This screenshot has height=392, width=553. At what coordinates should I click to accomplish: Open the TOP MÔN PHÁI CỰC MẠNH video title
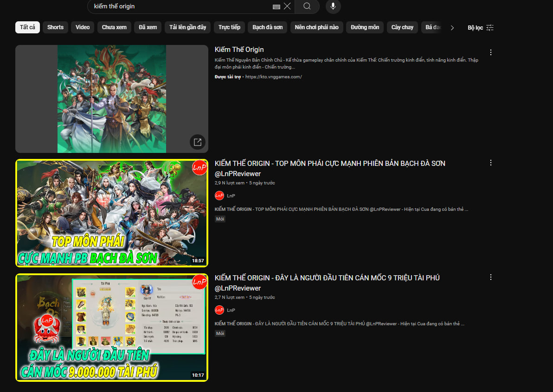click(x=330, y=168)
